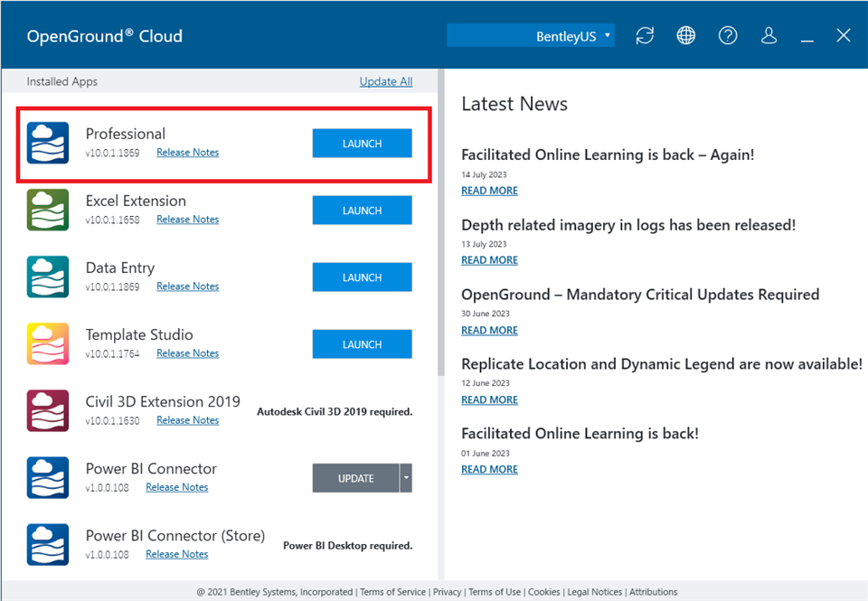Click the Civil 3D Extension 2019 icon
This screenshot has width=868, height=601.
pos(48,410)
